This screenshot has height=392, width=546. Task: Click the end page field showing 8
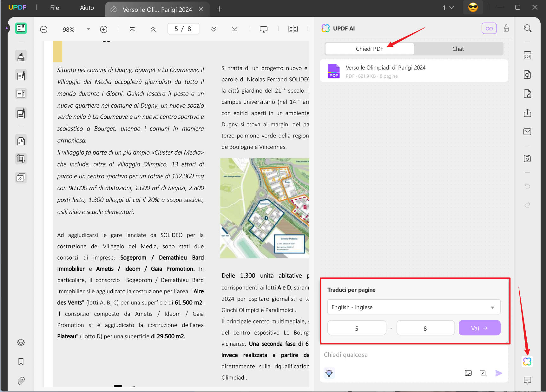[425, 328]
